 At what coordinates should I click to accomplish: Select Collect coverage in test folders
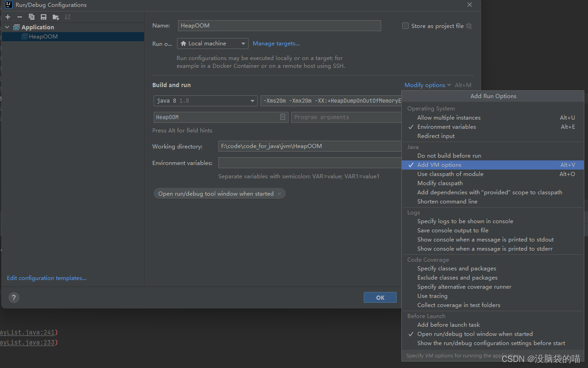[493, 305]
